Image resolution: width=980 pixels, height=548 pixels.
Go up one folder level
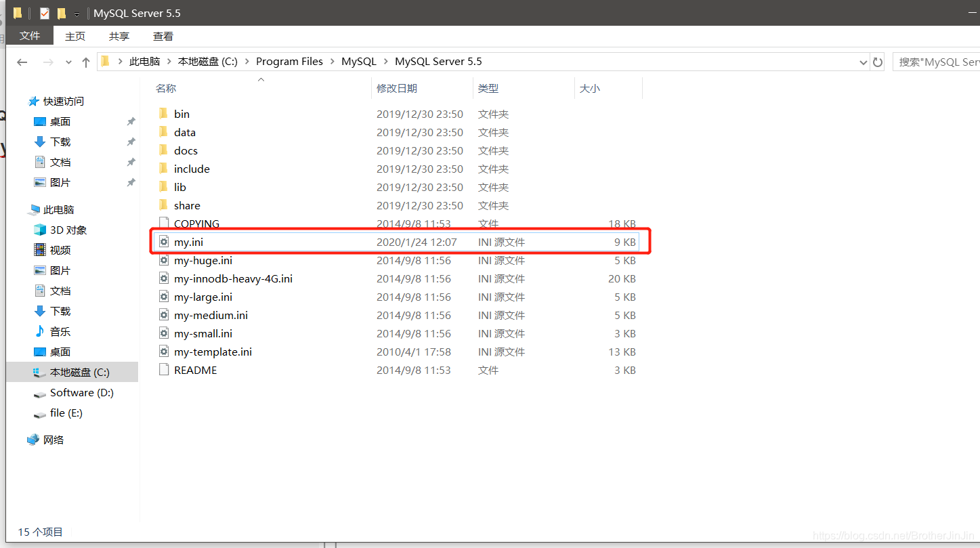point(85,62)
